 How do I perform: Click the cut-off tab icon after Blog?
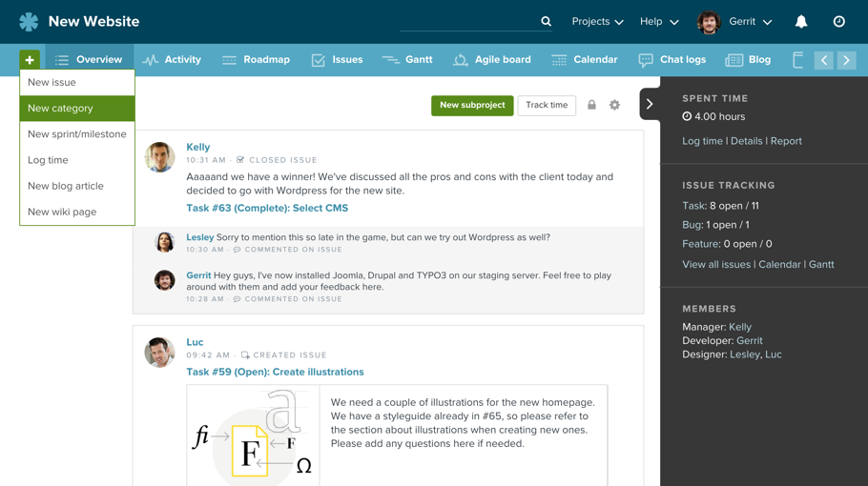click(797, 60)
